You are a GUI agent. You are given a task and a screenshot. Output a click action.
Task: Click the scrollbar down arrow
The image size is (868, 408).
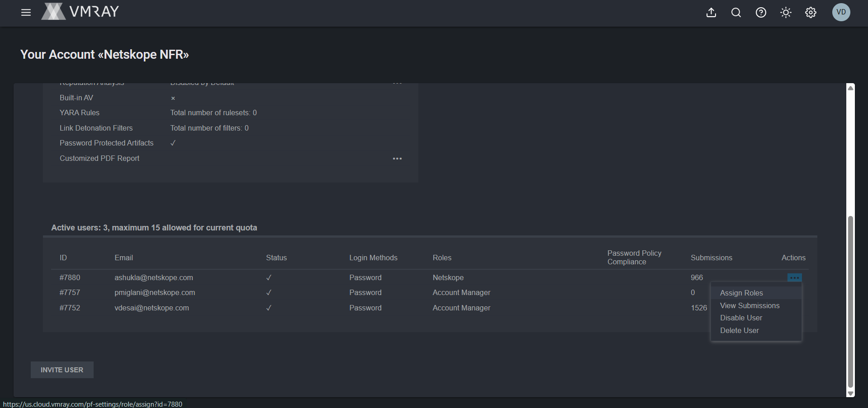pyautogui.click(x=850, y=394)
